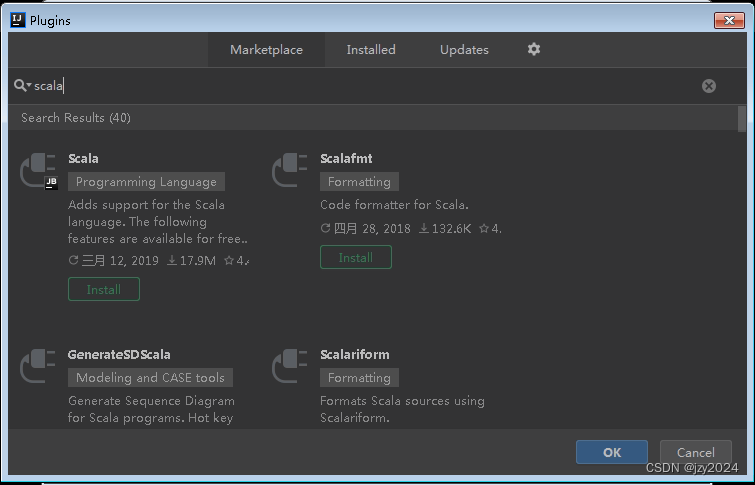Click 'Code formatter for Scala.' description
The height and width of the screenshot is (485, 755).
(x=394, y=205)
